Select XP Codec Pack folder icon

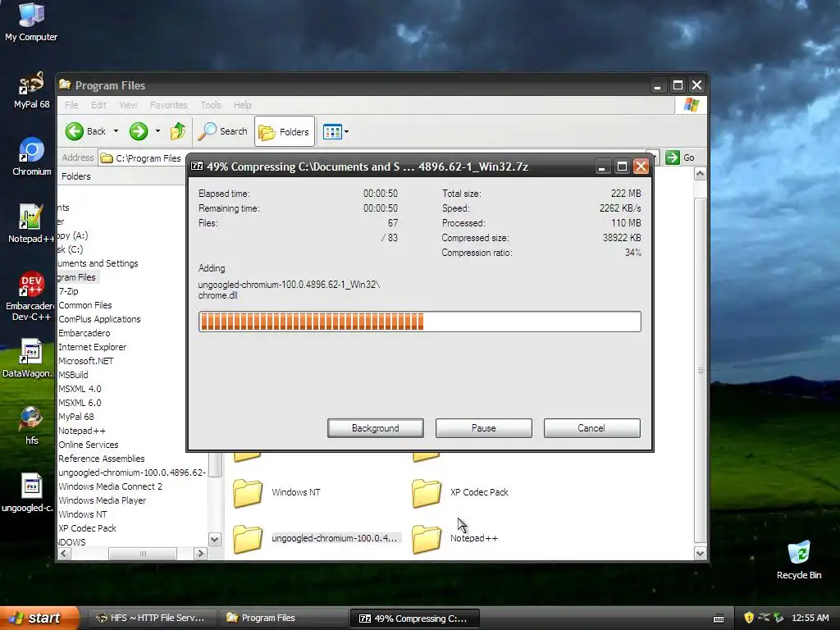click(x=427, y=493)
